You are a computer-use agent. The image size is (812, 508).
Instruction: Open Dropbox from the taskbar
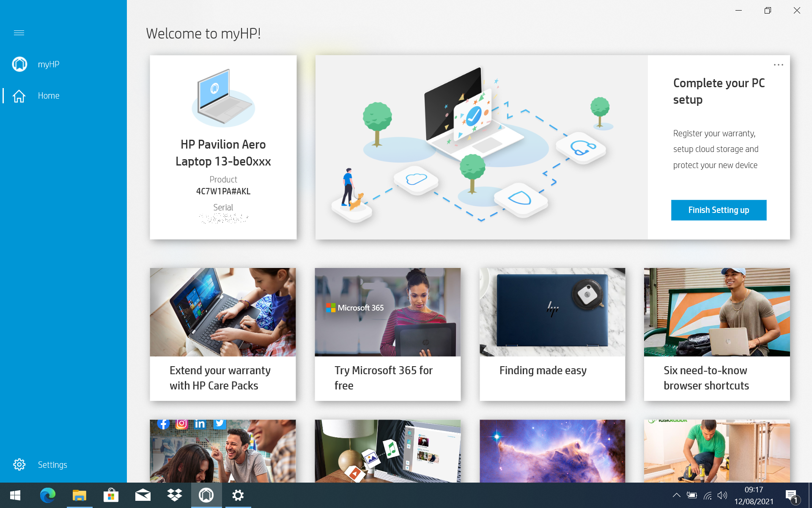tap(174, 495)
